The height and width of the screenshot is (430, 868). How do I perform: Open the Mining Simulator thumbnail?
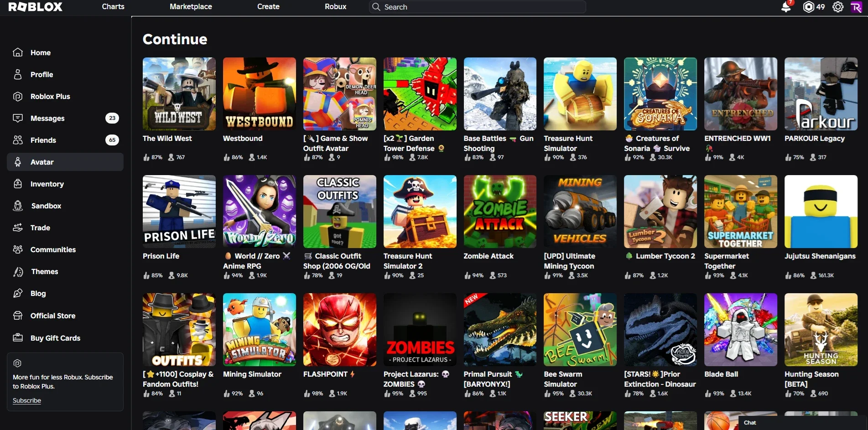pyautogui.click(x=260, y=330)
